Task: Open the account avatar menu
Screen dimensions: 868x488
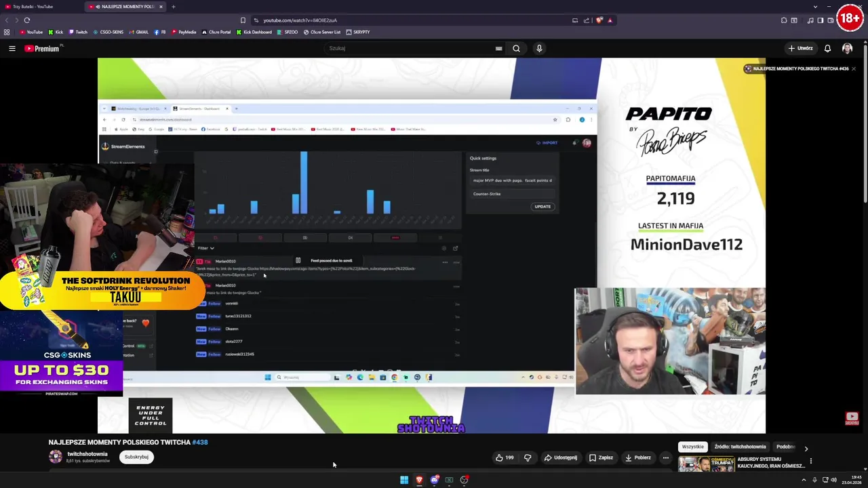Action: (x=847, y=48)
